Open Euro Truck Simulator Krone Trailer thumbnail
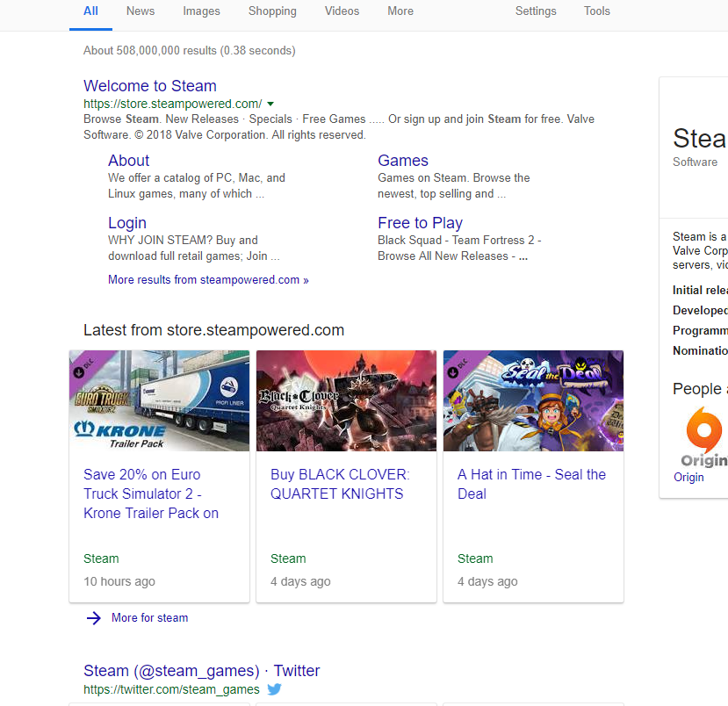The image size is (728, 706). coord(159,401)
